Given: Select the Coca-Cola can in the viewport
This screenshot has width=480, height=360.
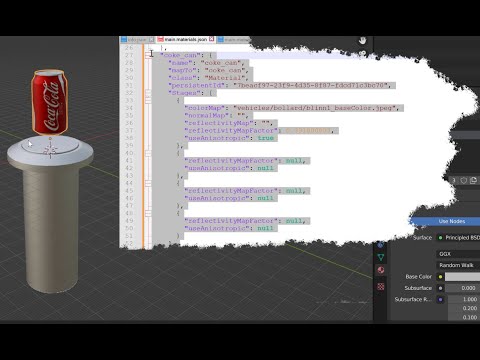Looking at the screenshot, I should pyautogui.click(x=50, y=102).
